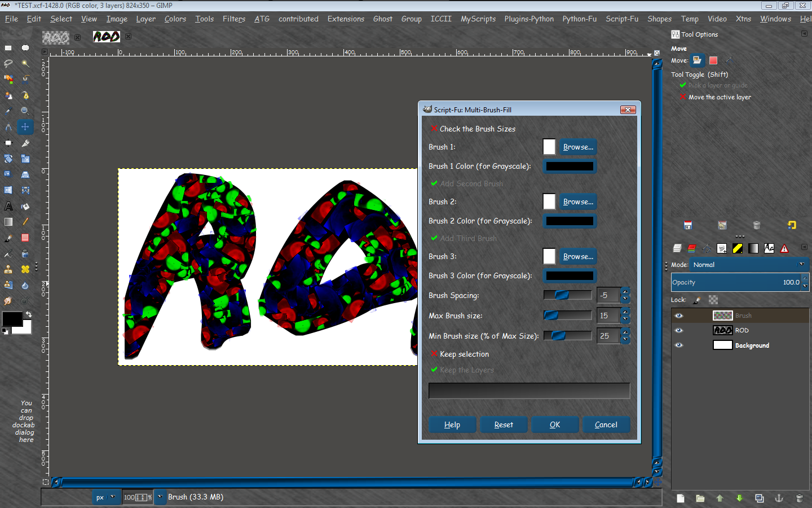Image resolution: width=812 pixels, height=508 pixels.
Task: Activate the Zoom magnifier tool
Action: [25, 111]
